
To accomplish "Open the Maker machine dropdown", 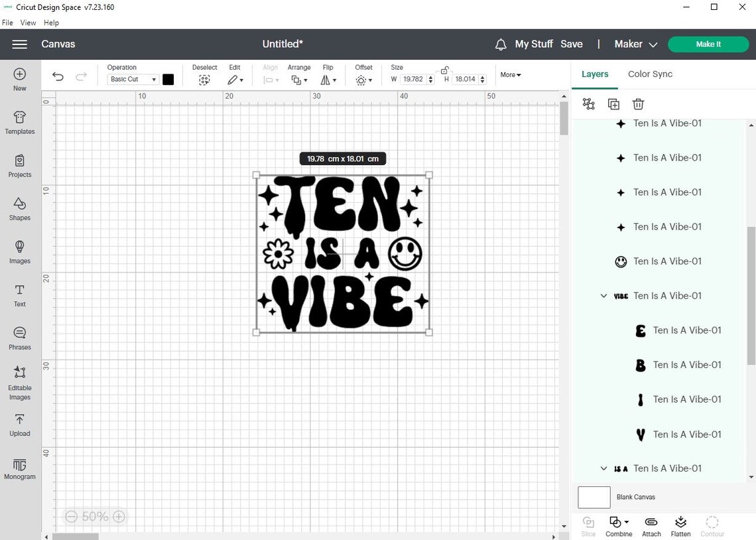I will (x=634, y=44).
